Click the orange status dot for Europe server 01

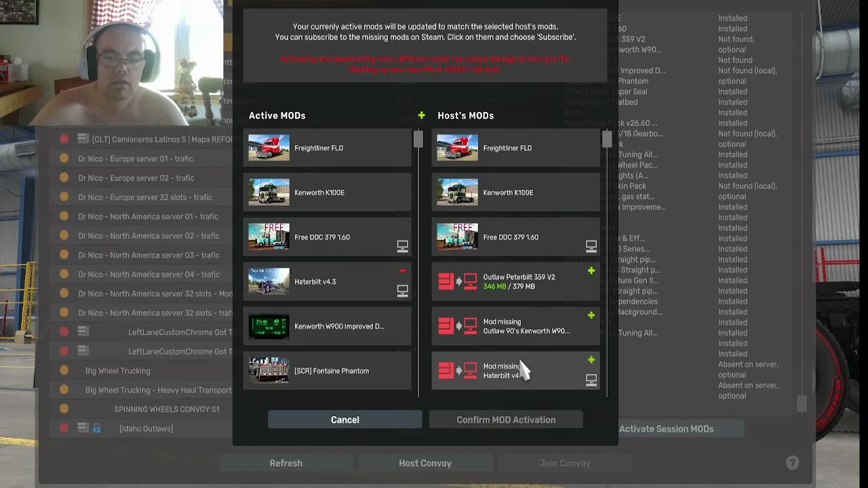pyautogui.click(x=64, y=159)
